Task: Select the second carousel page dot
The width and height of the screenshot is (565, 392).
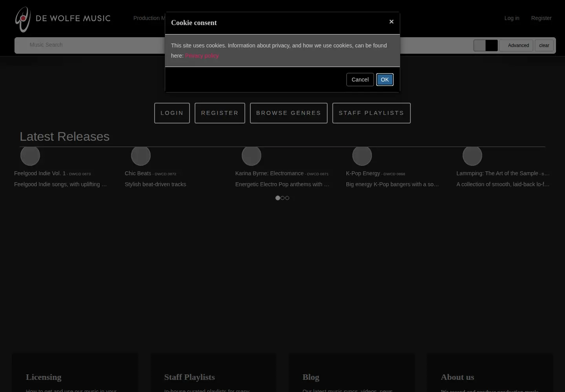Action: pyautogui.click(x=282, y=198)
